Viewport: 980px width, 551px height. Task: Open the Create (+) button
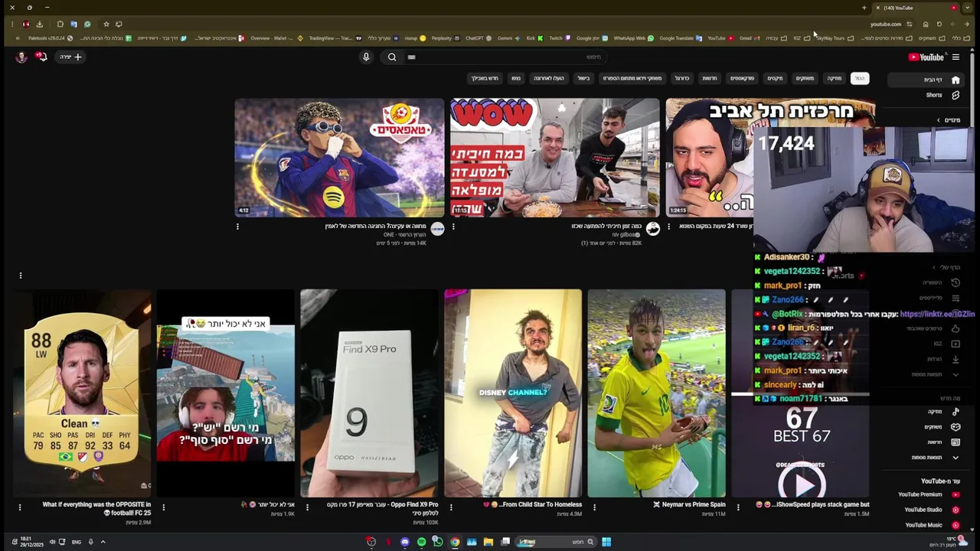click(70, 57)
